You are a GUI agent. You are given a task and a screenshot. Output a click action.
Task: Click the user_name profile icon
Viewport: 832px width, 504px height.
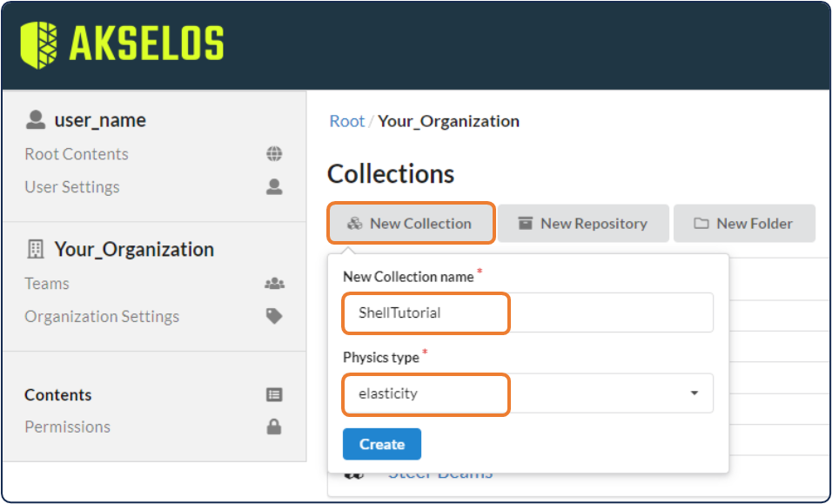[36, 120]
